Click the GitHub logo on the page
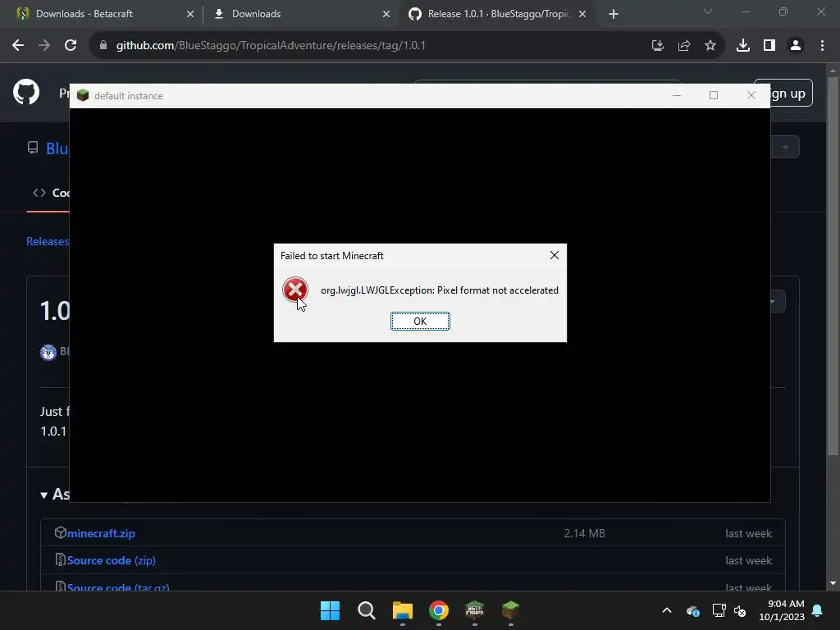Viewport: 840px width, 630px height. tap(26, 92)
